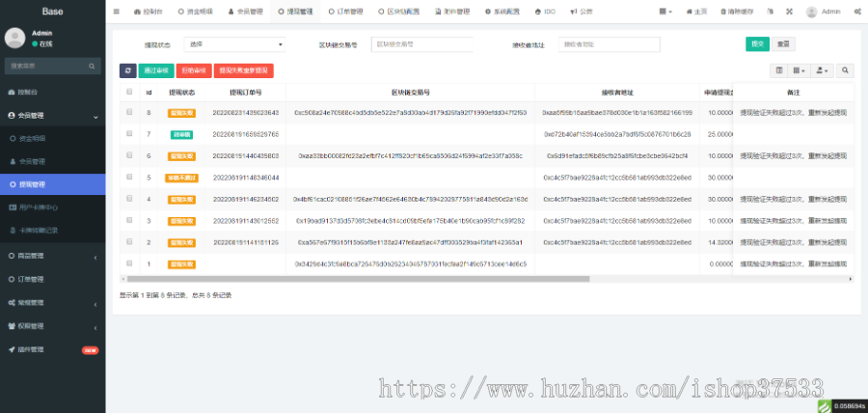868x413 pixels.
Task: Focus the sidebar menu search field
Action: pos(47,66)
